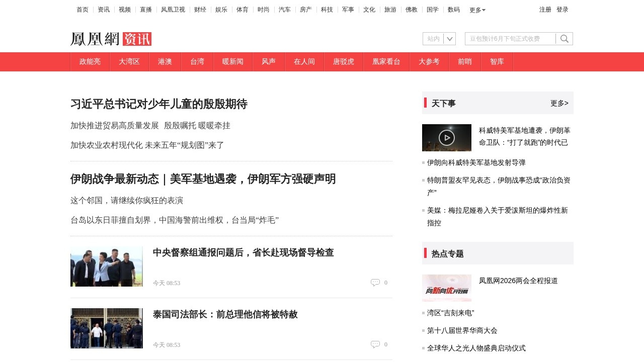This screenshot has width=644, height=362.
Task: Open headline 伊朗战争最新动态
Action: 203,179
